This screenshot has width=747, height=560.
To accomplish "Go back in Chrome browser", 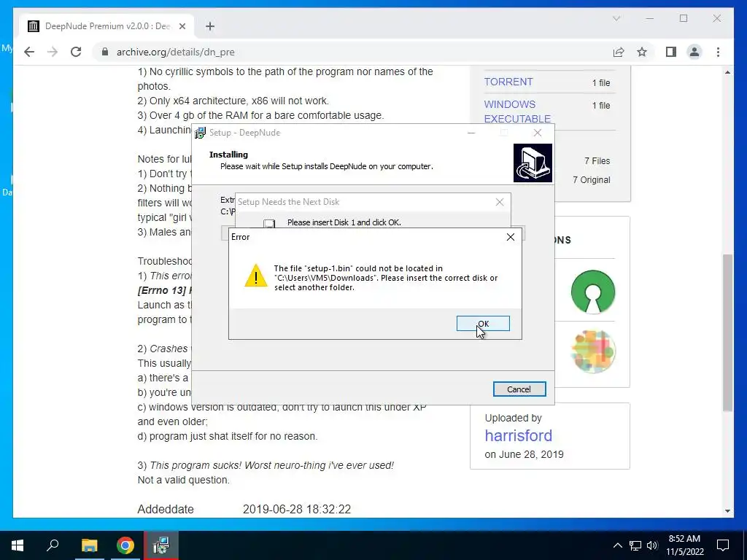I will [x=29, y=52].
